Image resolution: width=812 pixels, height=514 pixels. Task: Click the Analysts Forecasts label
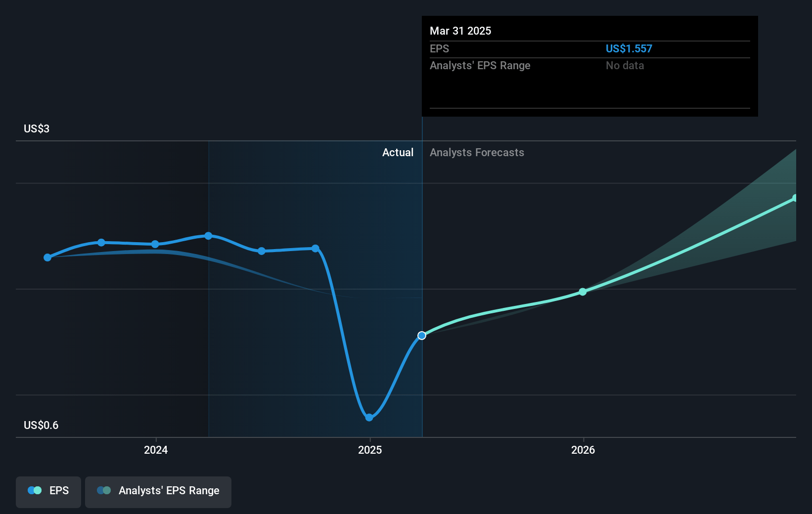tap(477, 152)
